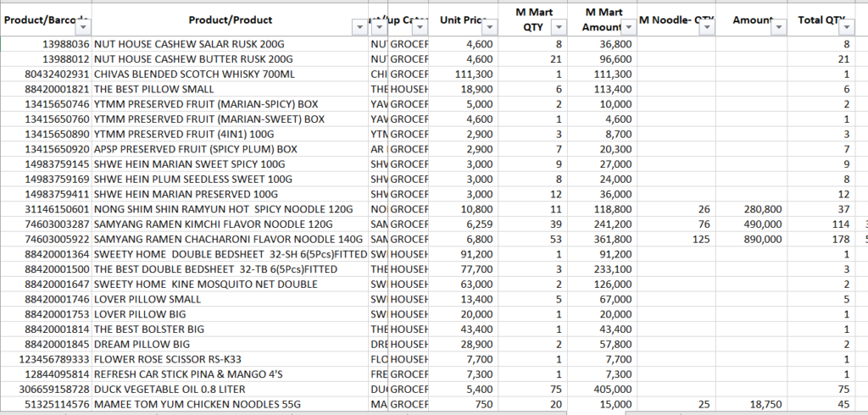Image resolution: width=868 pixels, height=415 pixels.
Task: Open the Total QTY filter dropdown
Action: coord(845,27)
